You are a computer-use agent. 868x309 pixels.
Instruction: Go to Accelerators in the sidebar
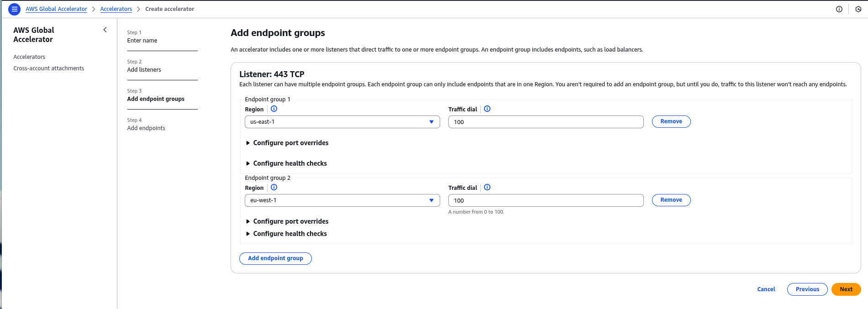coord(29,57)
